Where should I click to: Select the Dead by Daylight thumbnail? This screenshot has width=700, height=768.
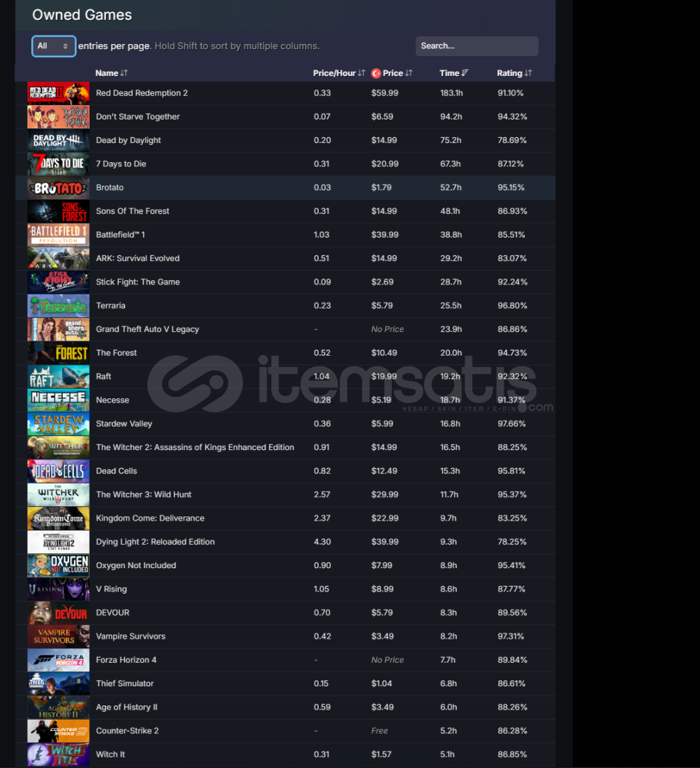(58, 140)
